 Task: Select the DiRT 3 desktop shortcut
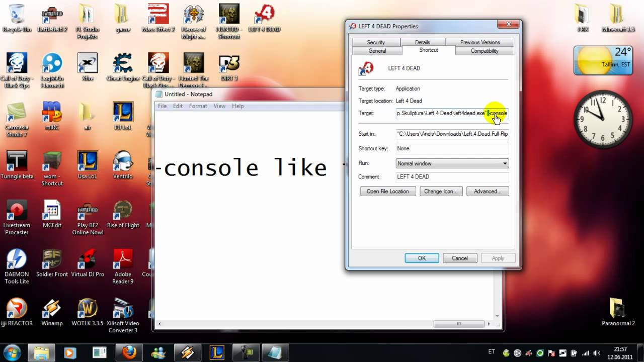228,67
